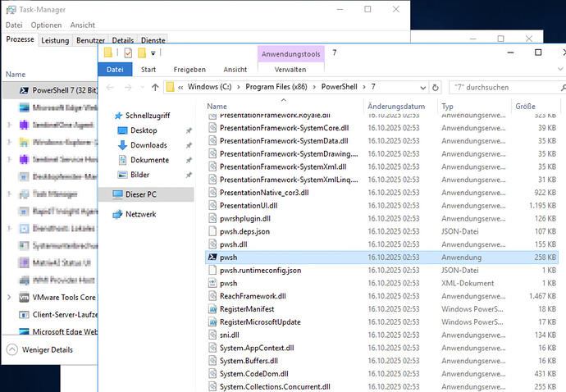Select the PowerShell 7 process icon
The image size is (566, 392).
25,90
